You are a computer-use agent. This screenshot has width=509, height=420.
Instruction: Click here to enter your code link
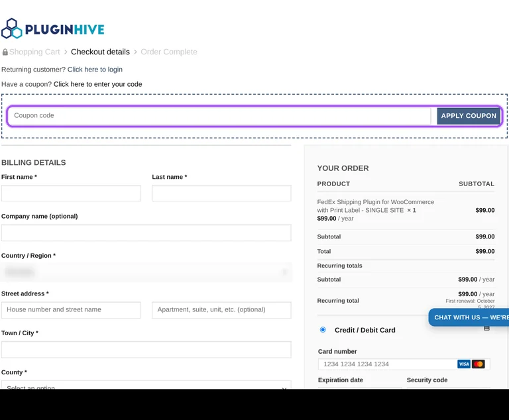97,84
